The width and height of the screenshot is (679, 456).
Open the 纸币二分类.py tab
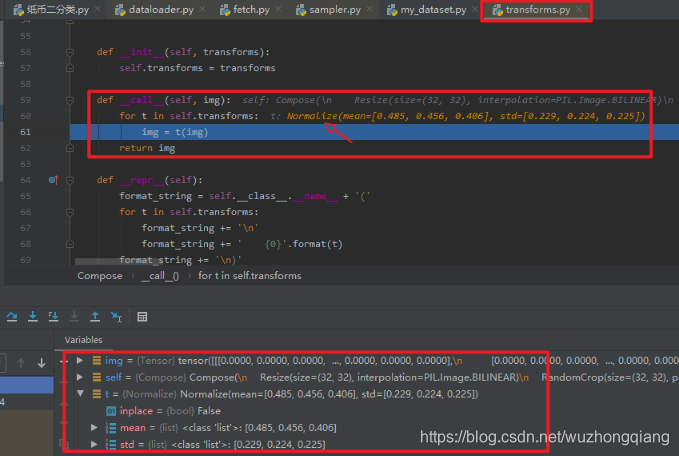pos(51,10)
